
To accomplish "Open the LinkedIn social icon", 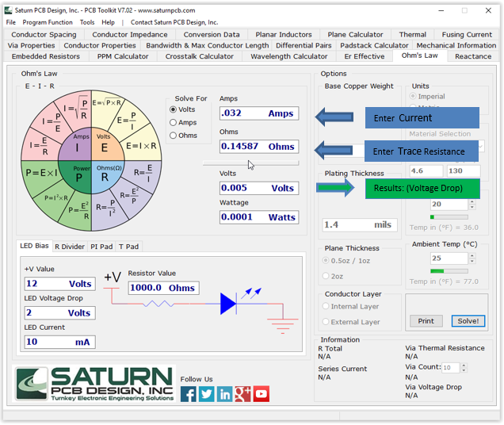I will point(225,394).
